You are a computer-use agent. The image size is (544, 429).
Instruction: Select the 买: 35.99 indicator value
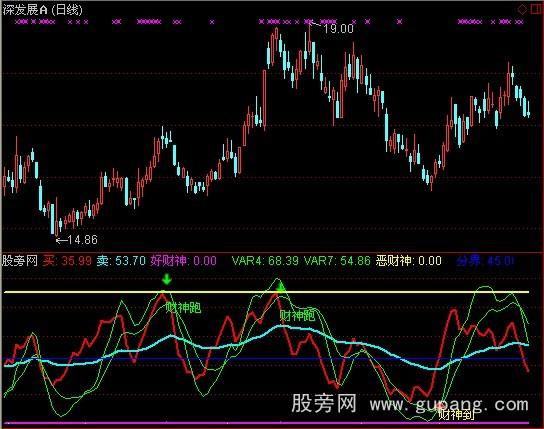(67, 260)
